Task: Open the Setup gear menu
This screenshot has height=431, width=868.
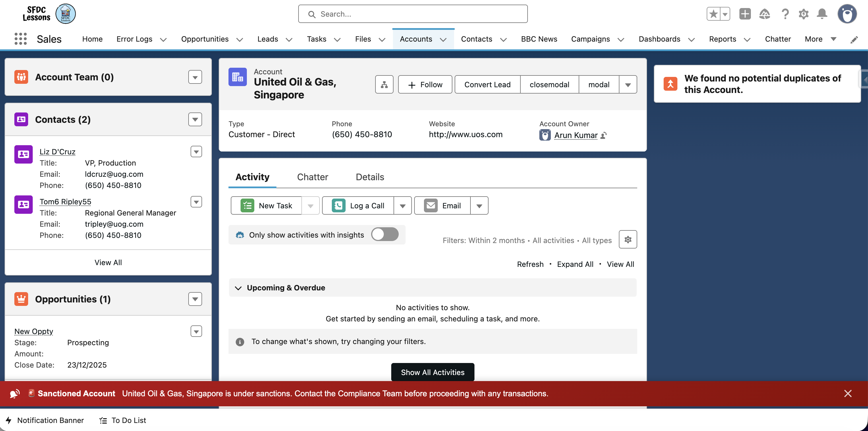Action: pyautogui.click(x=803, y=14)
